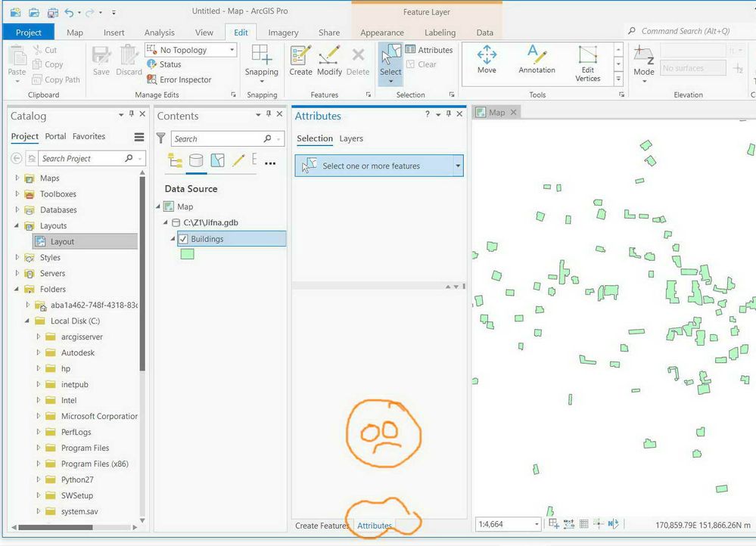The height and width of the screenshot is (546, 756).
Task: Select the Program Files folder
Action: [x=85, y=448]
